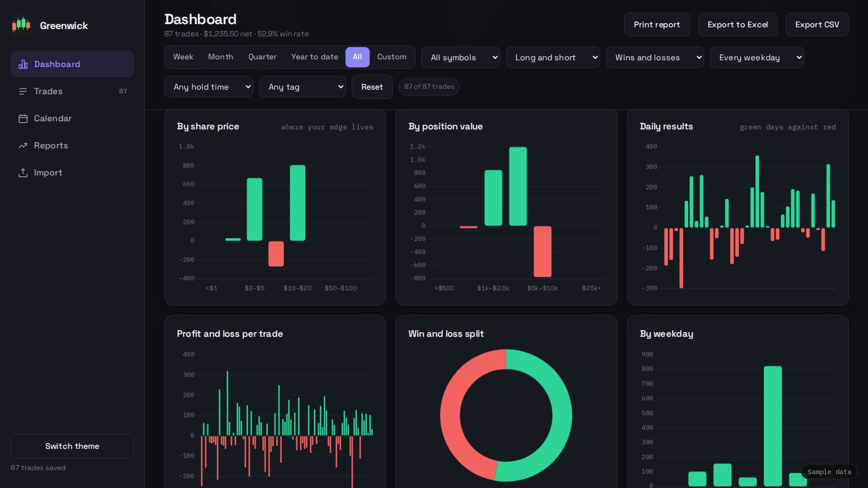Screen dimensions: 868x488
Task: Click the 'Daily results' chart title
Action: (x=666, y=126)
